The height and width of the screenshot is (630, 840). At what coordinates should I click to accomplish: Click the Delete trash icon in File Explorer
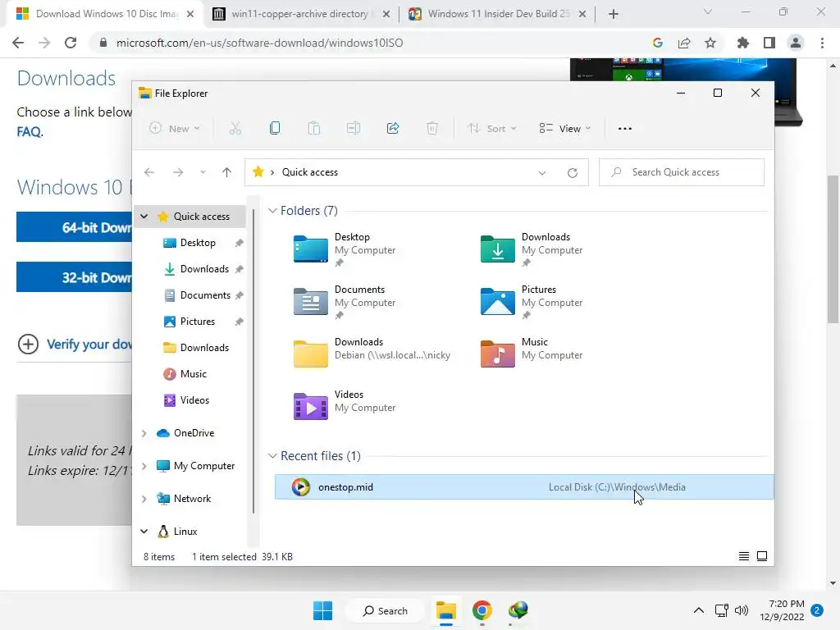coord(432,128)
